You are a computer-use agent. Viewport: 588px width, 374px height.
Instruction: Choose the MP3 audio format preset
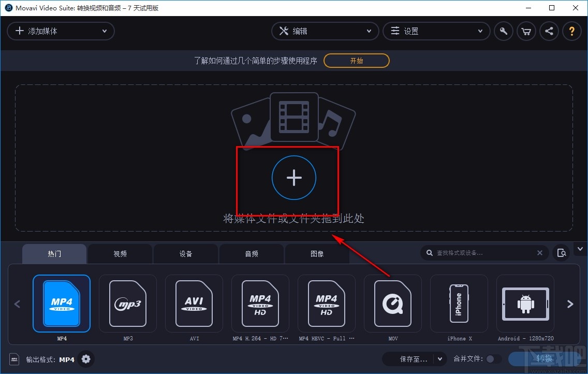coord(128,304)
